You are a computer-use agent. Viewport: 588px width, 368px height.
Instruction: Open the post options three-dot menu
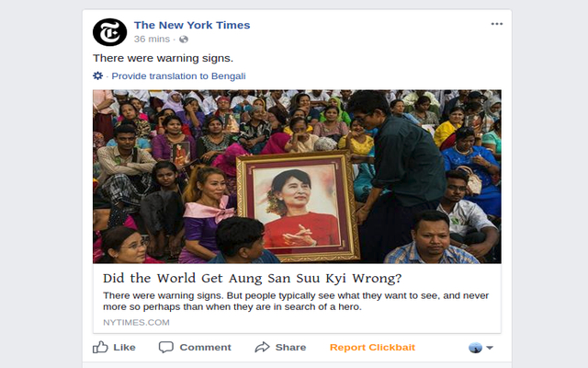click(497, 24)
